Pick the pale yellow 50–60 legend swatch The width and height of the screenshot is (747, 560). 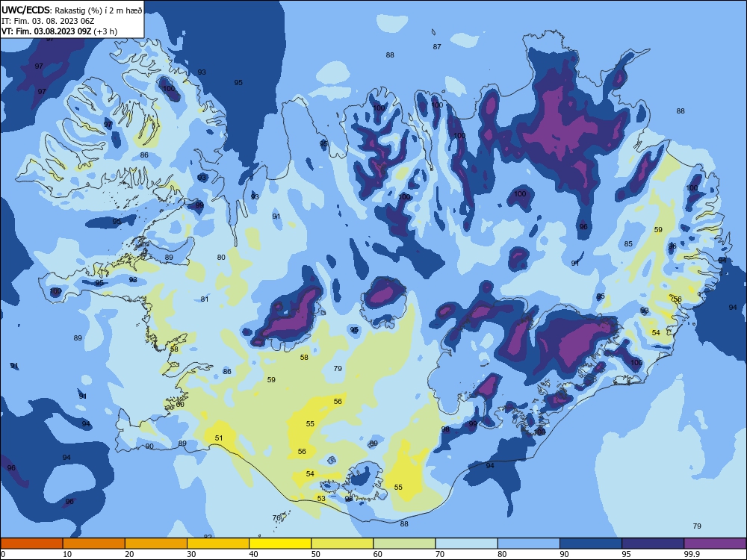click(x=342, y=544)
